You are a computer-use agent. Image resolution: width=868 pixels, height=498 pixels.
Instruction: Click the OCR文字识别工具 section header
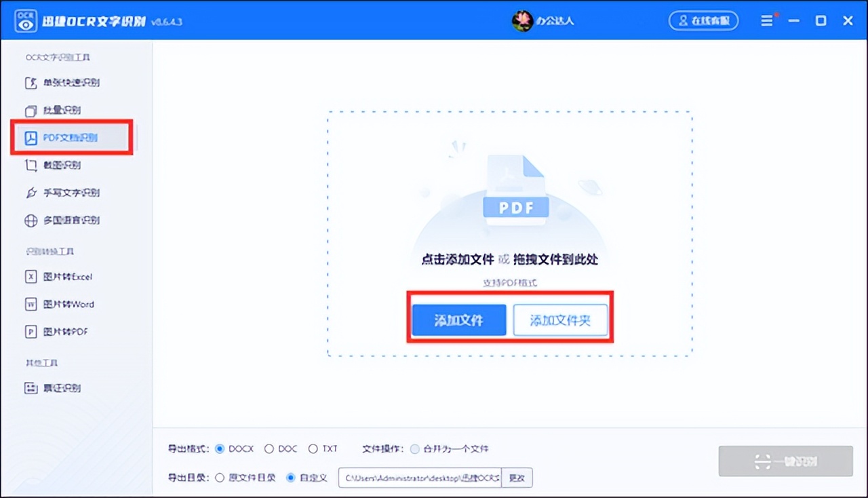click(58, 58)
